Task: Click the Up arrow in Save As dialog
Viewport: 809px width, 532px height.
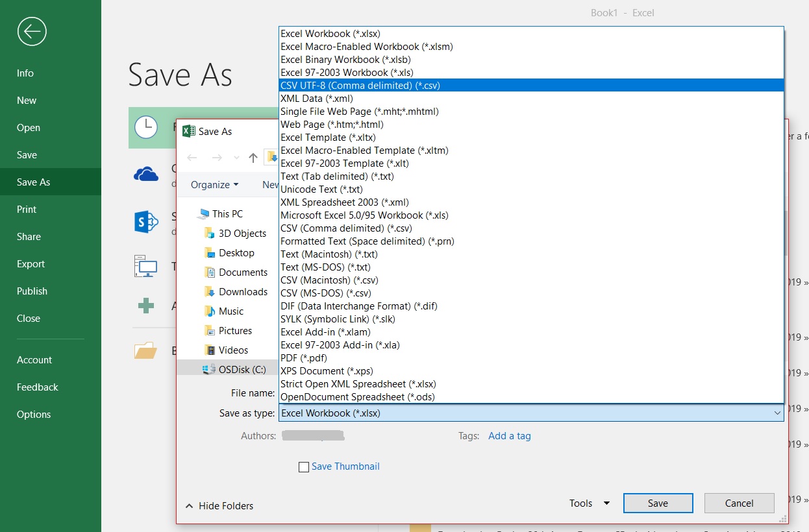Action: (253, 158)
